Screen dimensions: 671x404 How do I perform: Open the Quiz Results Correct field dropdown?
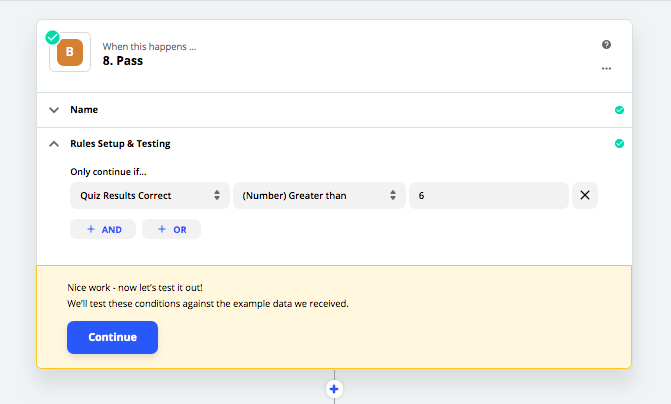click(x=150, y=196)
